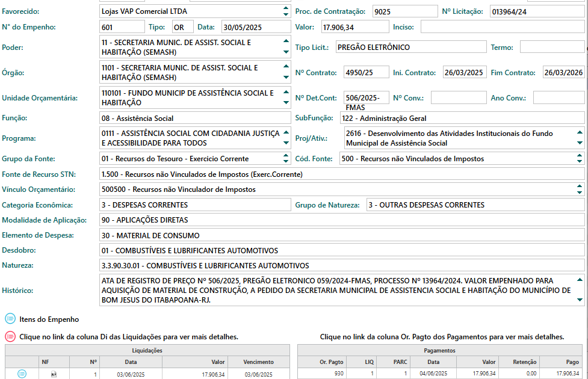
Task: Click the Nº Contrato field 4950/25
Action: tap(366, 73)
